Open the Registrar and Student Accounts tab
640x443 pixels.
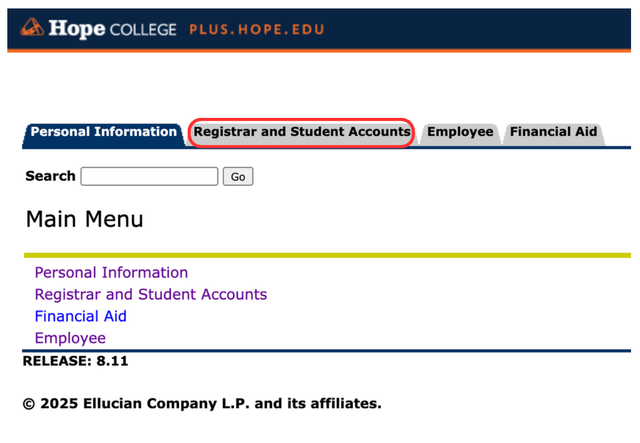point(302,132)
